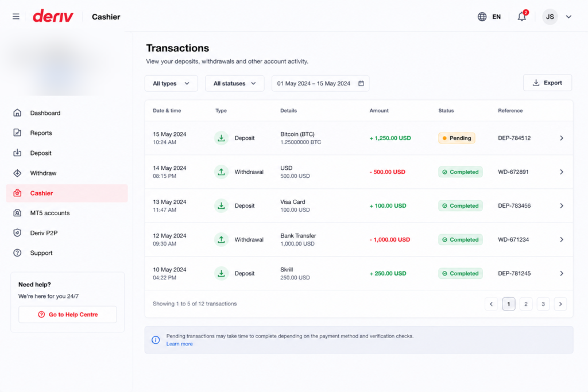Click Go to Help Centre button
The width and height of the screenshot is (588, 392).
pyautogui.click(x=68, y=315)
